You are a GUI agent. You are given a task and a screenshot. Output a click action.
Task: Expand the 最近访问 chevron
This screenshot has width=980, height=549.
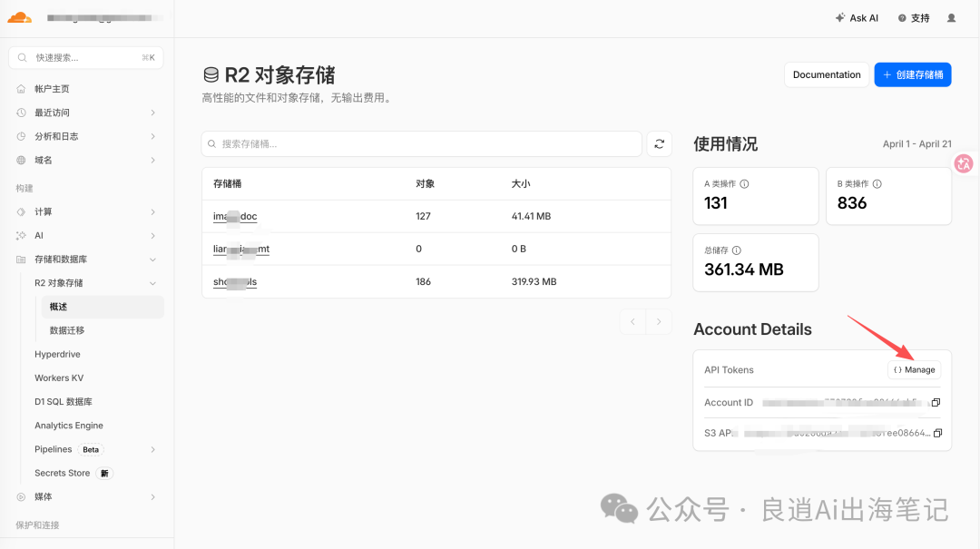point(152,113)
